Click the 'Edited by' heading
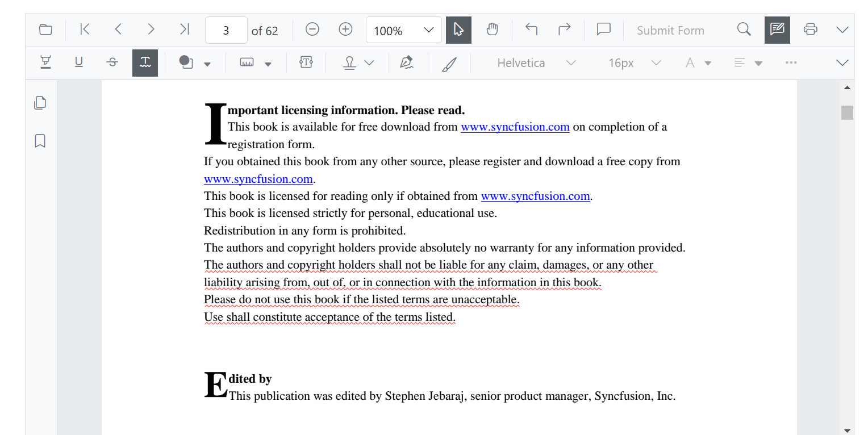 click(x=250, y=379)
